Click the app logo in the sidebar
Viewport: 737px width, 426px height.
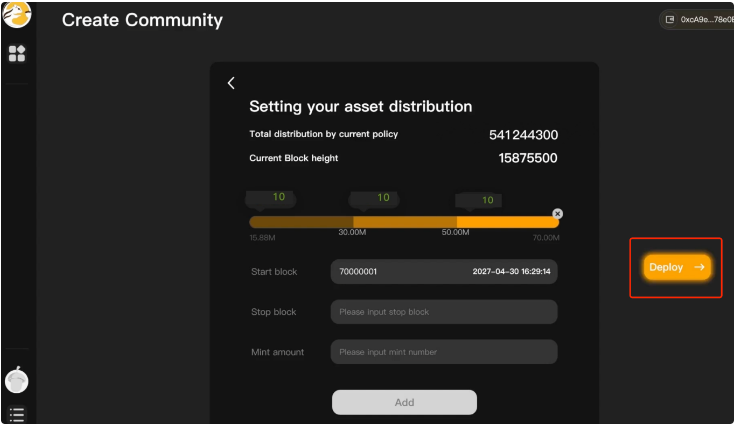[x=17, y=15]
